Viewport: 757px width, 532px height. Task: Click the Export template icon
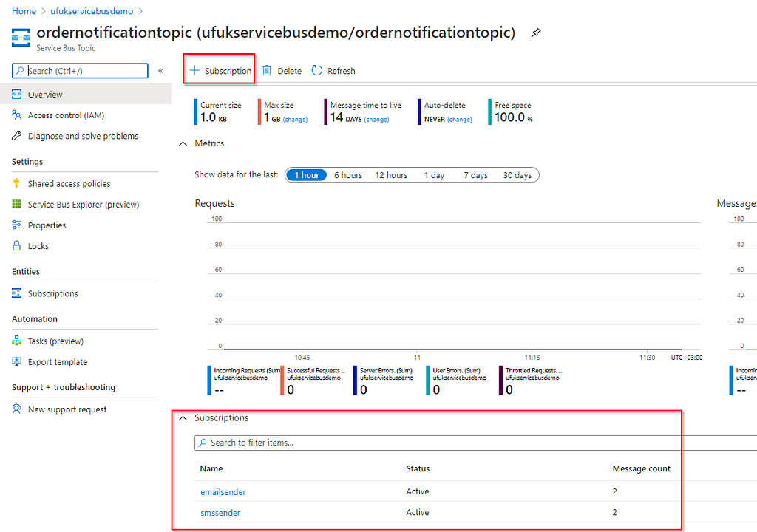tap(16, 361)
